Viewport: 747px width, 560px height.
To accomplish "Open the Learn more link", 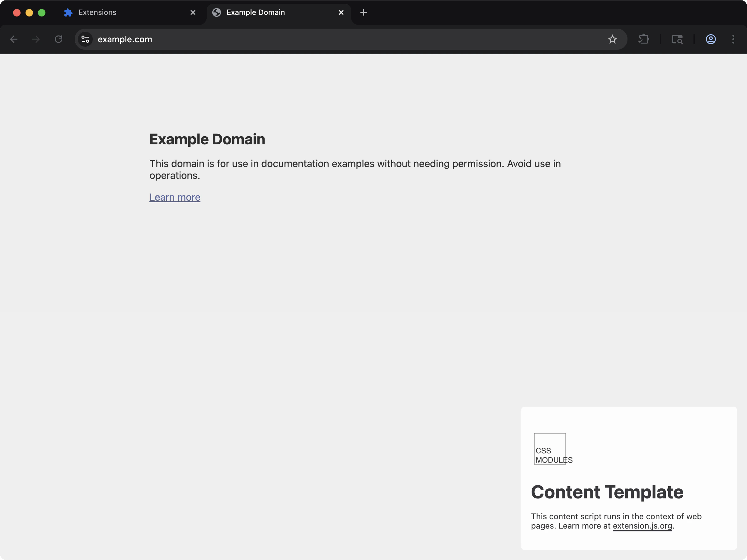I will [x=175, y=197].
